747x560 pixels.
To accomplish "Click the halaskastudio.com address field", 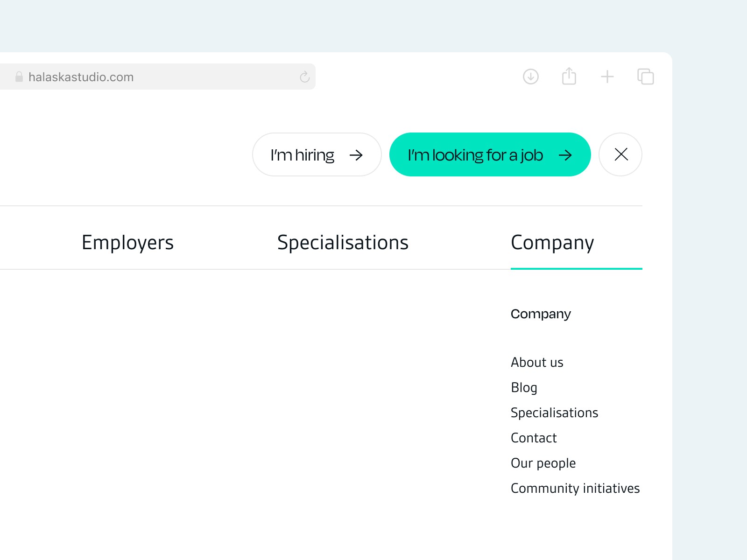I will coord(159,77).
